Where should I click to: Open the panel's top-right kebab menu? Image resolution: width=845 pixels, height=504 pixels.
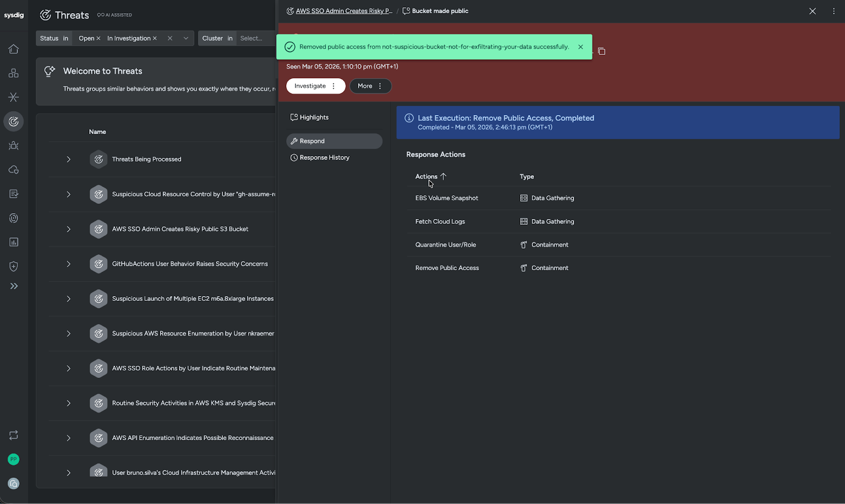(834, 11)
